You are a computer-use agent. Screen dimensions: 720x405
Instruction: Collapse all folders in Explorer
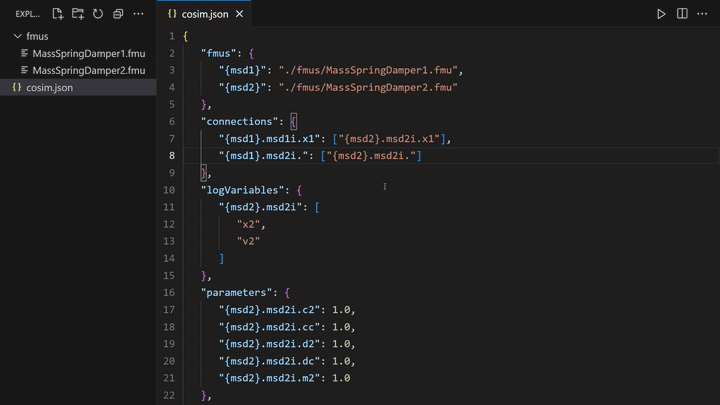click(118, 14)
